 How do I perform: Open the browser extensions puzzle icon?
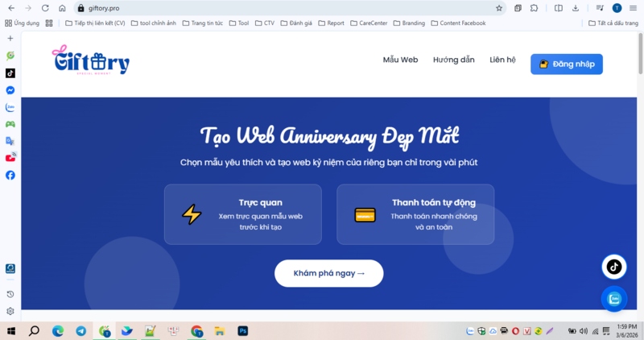[x=534, y=8]
